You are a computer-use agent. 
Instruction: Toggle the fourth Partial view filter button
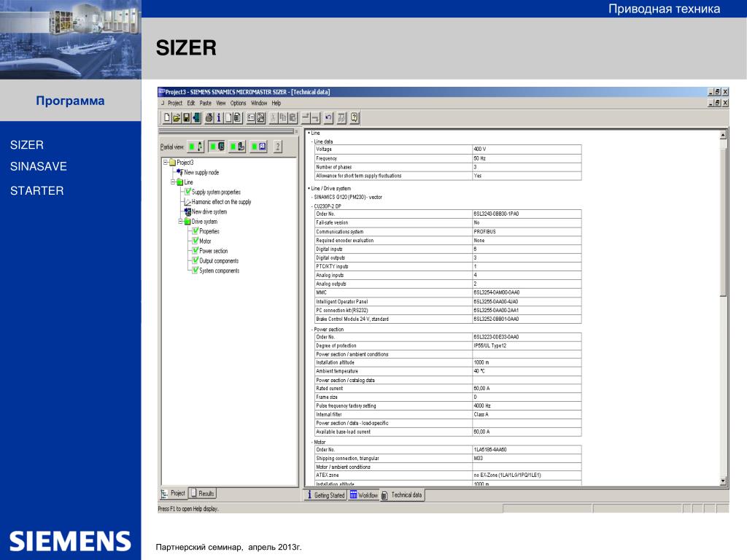point(258,147)
